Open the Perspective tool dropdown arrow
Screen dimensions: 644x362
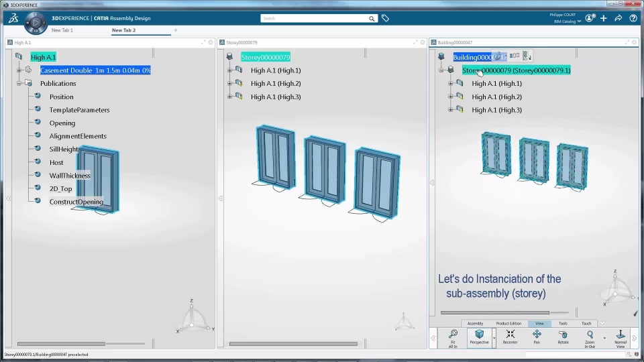(x=494, y=338)
